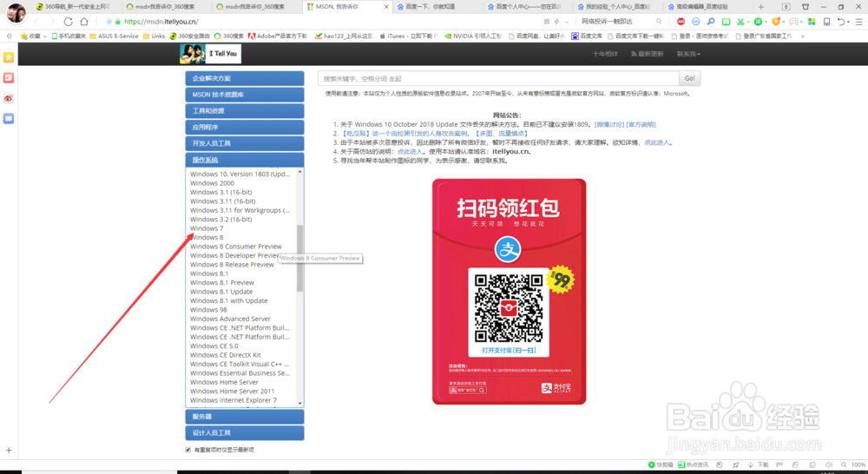
Task: Select Windows Home Server 2011 entry
Action: [x=232, y=392]
